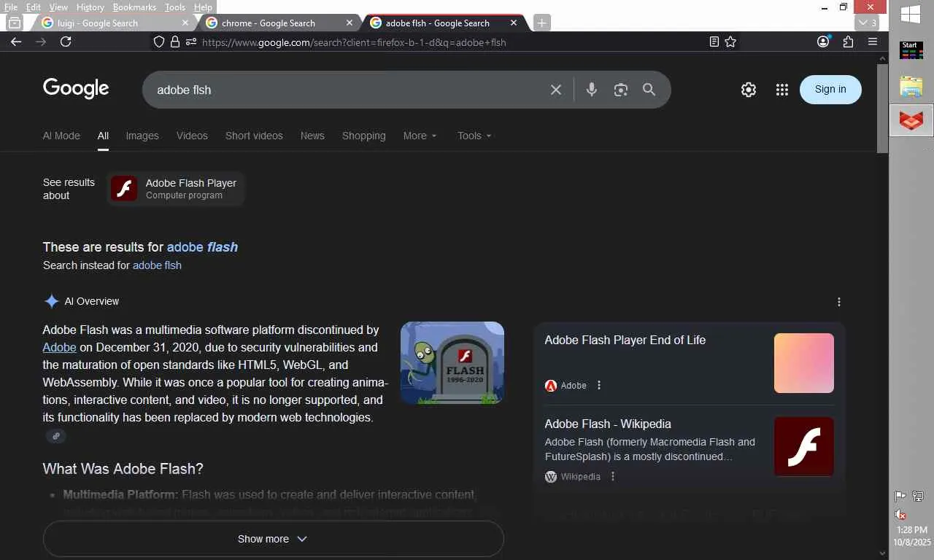Open the File menu

(11, 7)
